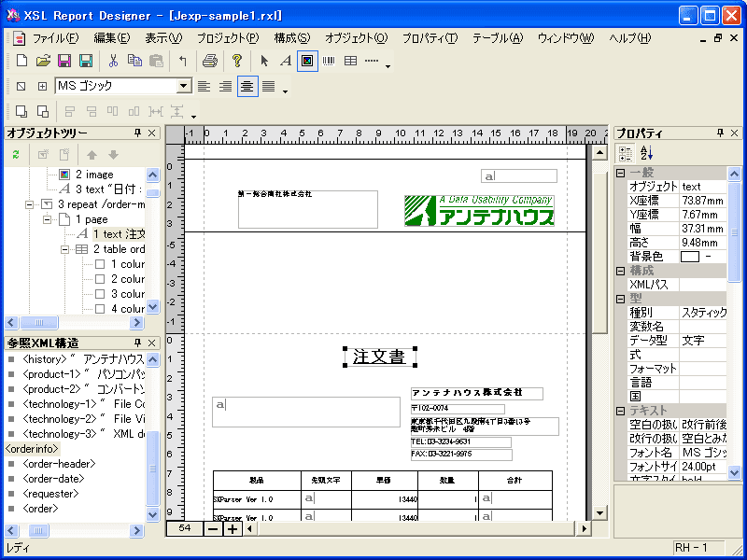Zoom out with the minus button
Viewport: 747px width, 560px height.
pyautogui.click(x=214, y=528)
